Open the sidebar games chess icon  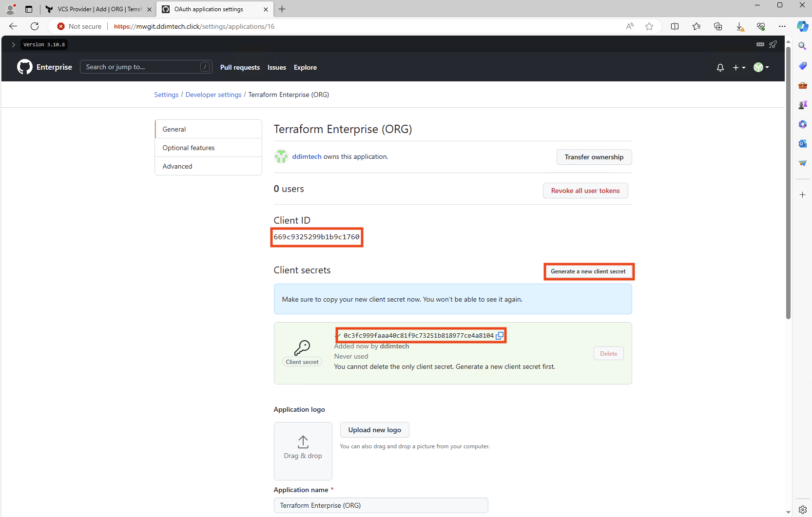coord(802,104)
